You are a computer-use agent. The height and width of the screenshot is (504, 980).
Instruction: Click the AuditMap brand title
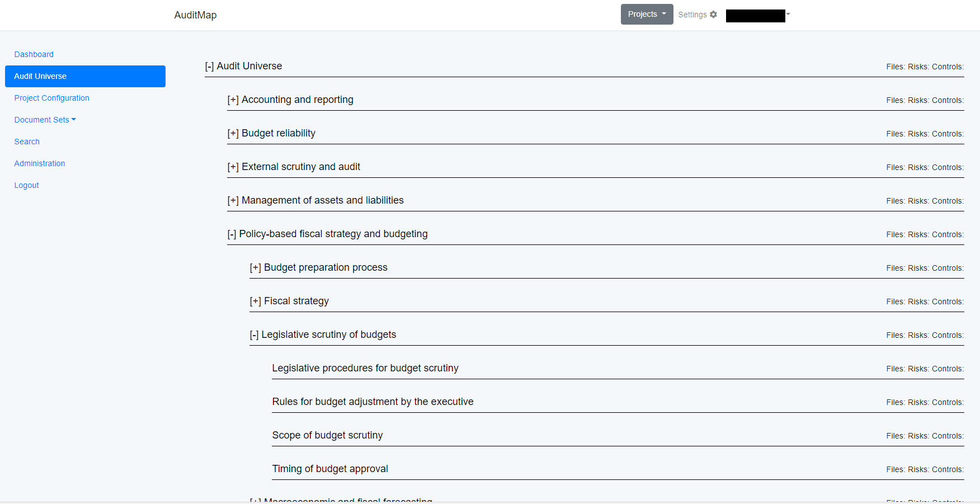[x=195, y=15]
